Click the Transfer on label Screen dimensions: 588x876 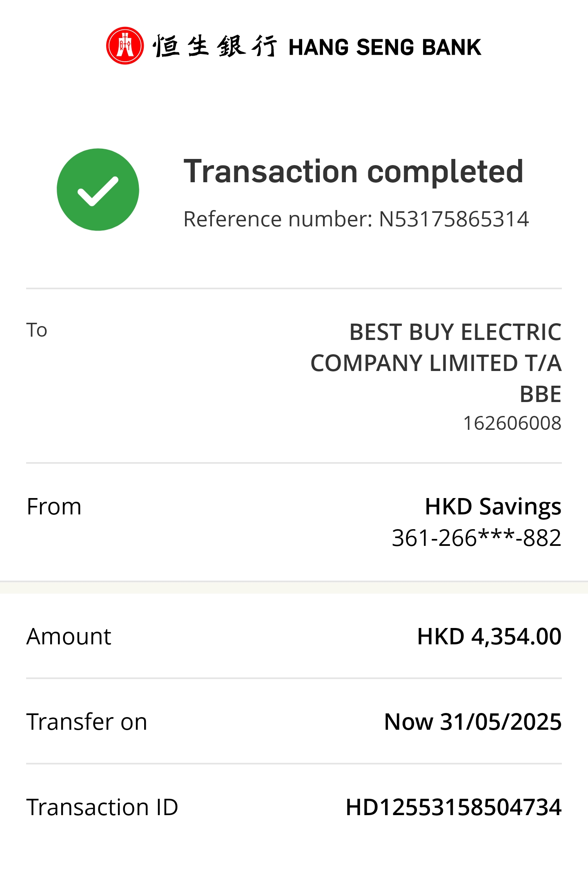tap(87, 722)
